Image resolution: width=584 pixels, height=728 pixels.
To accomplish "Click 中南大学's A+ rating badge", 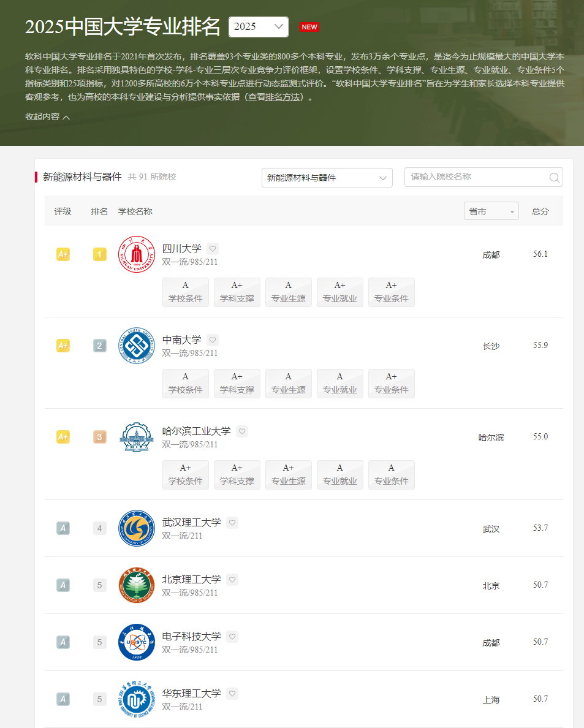I will coord(63,346).
